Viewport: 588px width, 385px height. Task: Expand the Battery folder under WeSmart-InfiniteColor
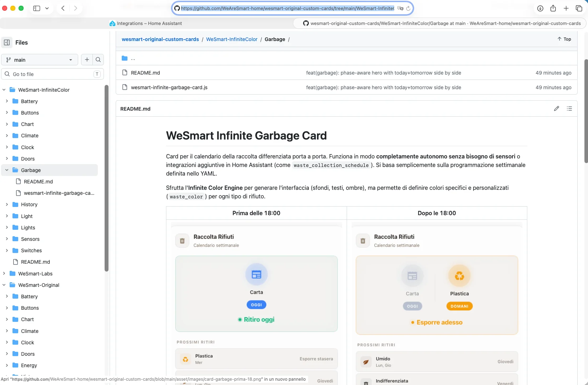(x=7, y=101)
